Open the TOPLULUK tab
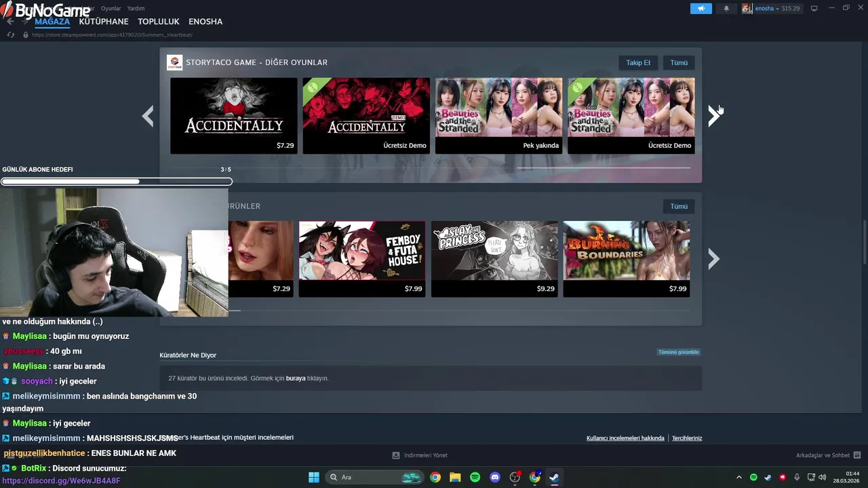 pos(159,22)
